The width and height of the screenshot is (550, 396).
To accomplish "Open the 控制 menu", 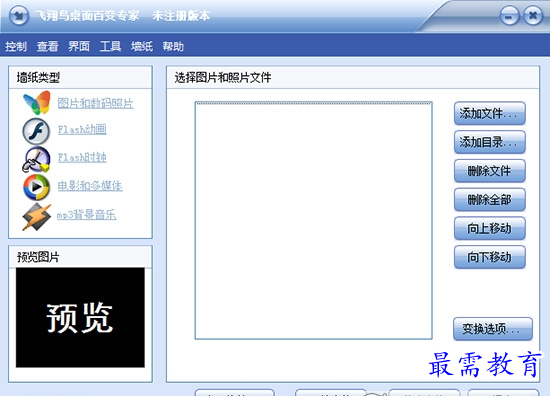I will [x=16, y=46].
